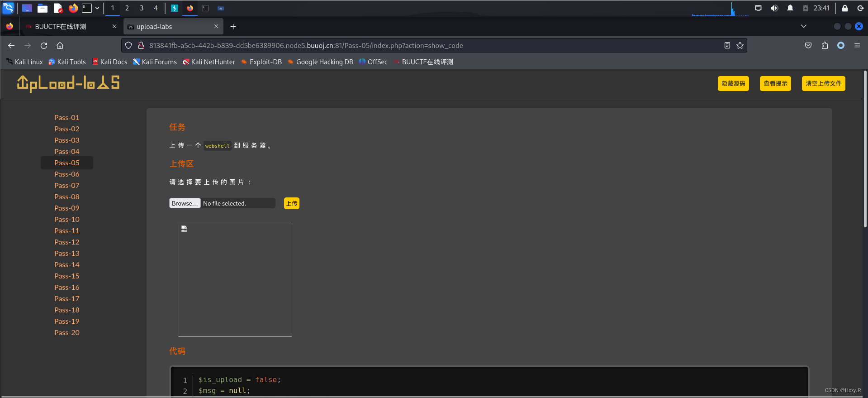868x398 pixels.
Task: Open the Kali NetHunter bookmark
Action: click(209, 62)
